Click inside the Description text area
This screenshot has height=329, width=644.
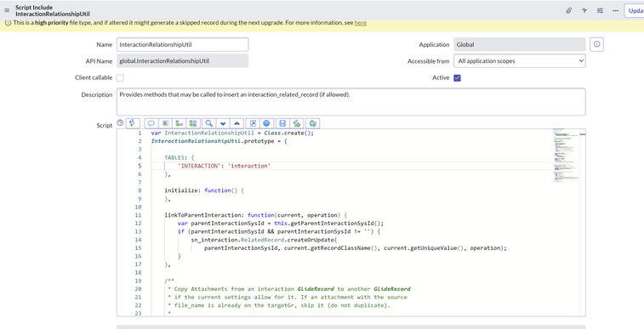pos(351,102)
